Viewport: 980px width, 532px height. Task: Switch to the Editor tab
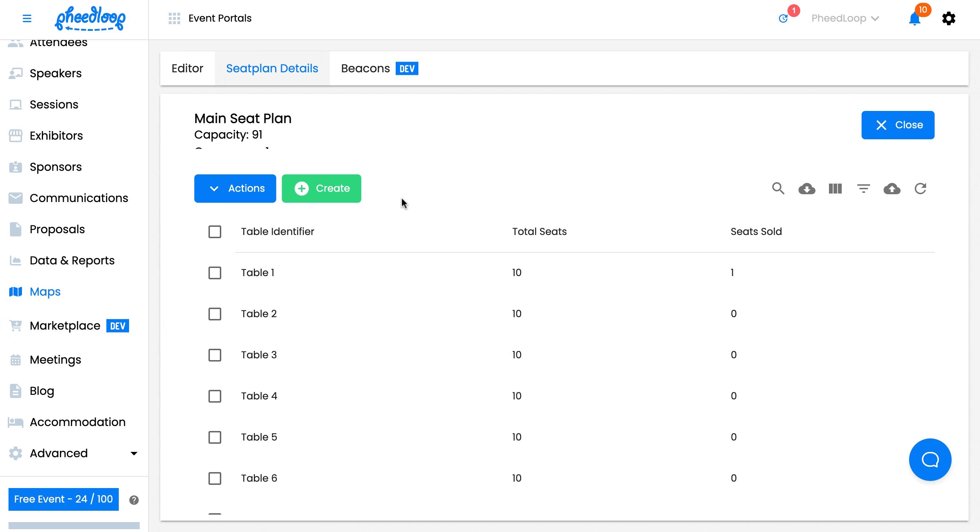click(188, 68)
